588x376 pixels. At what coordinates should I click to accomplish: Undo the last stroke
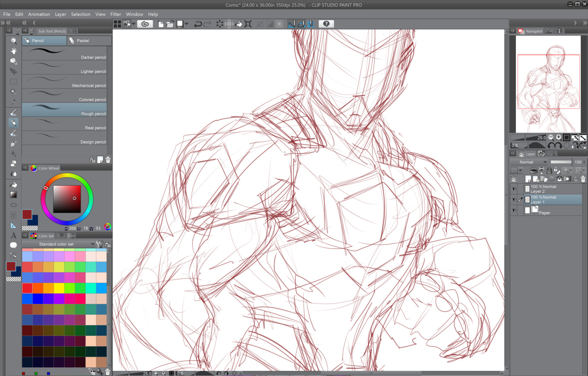point(198,24)
